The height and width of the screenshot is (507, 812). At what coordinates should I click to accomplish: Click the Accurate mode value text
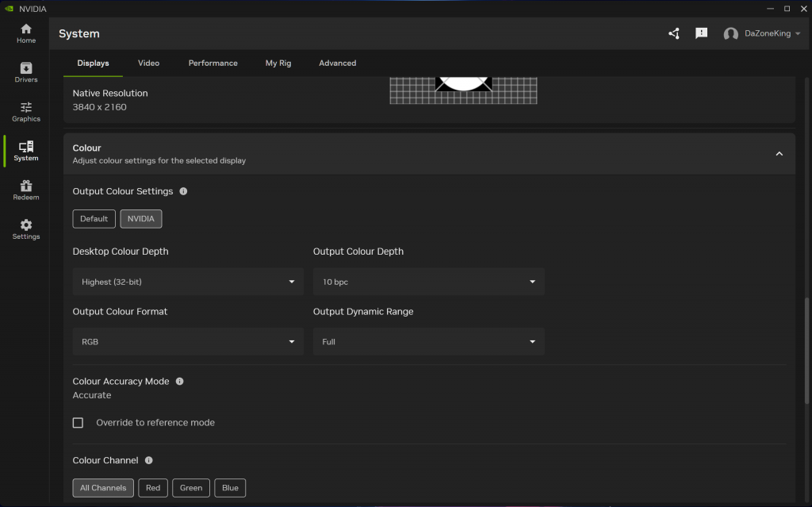coord(92,395)
